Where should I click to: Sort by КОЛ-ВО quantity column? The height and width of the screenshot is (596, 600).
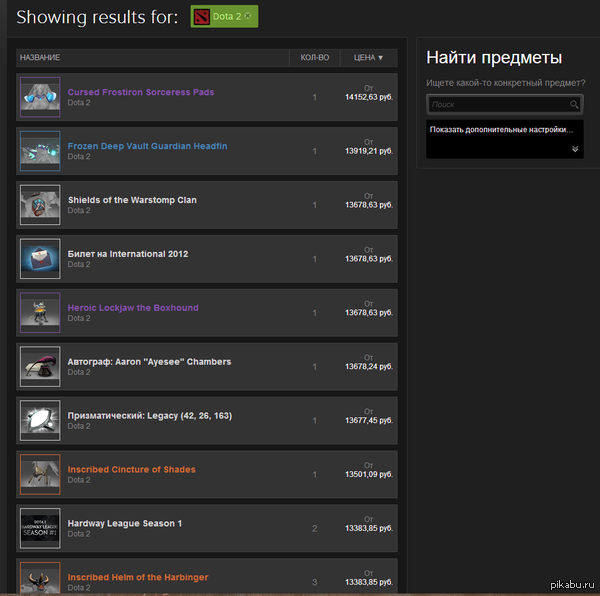click(x=315, y=58)
